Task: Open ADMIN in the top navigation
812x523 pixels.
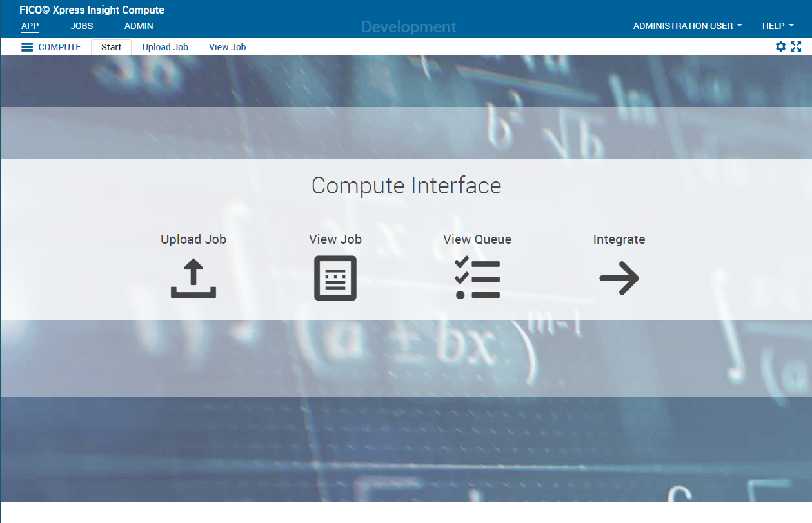Action: [139, 26]
